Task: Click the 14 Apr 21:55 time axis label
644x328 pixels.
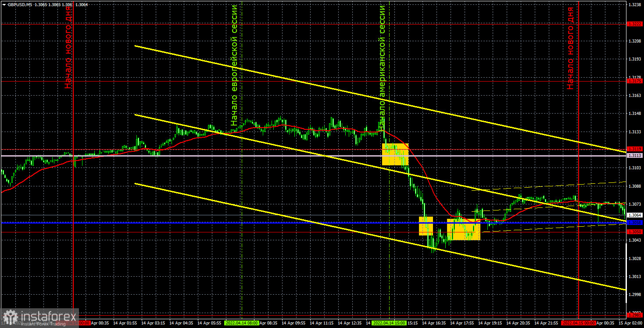Action: 547,323
